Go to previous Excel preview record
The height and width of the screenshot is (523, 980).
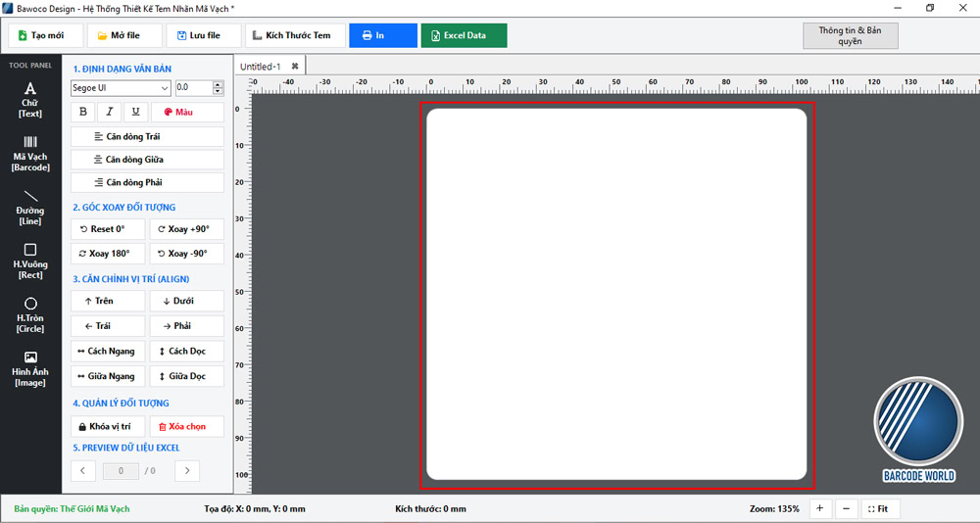(x=83, y=471)
